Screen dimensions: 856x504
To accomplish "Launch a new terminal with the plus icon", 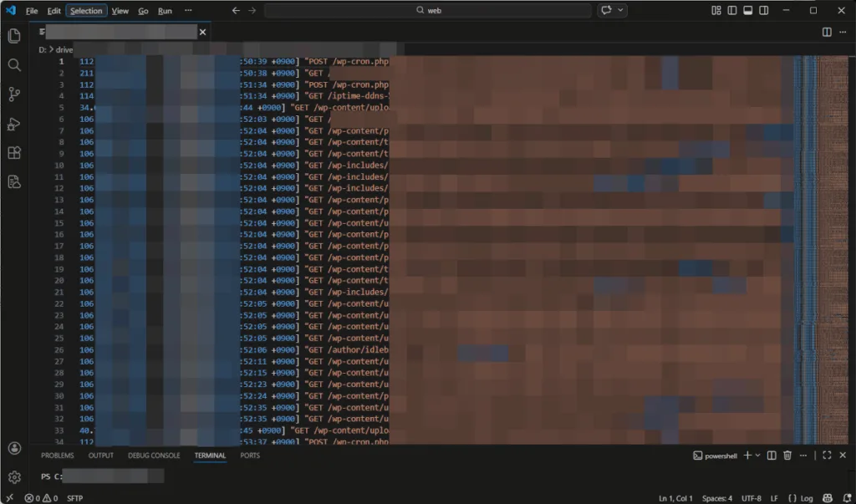I will [x=748, y=456].
